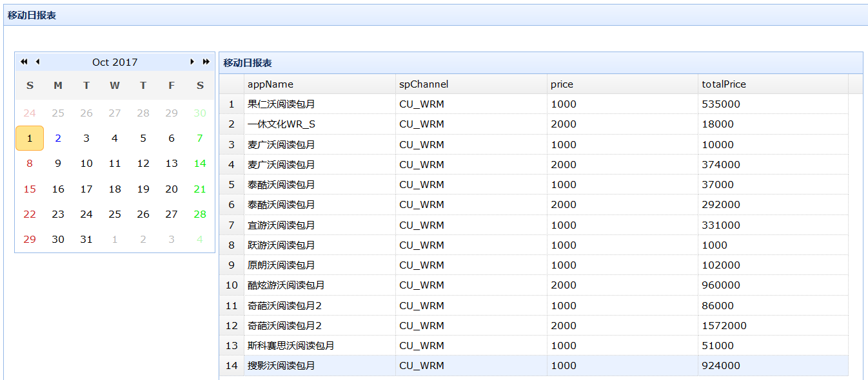Sort by the appName column header
Screen dimensions: 868x380
[270, 84]
